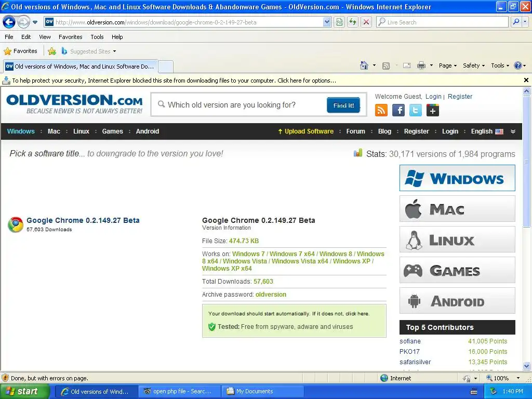Expand the address bar URL history dropdown
This screenshot has height=399, width=532.
tap(327, 22)
